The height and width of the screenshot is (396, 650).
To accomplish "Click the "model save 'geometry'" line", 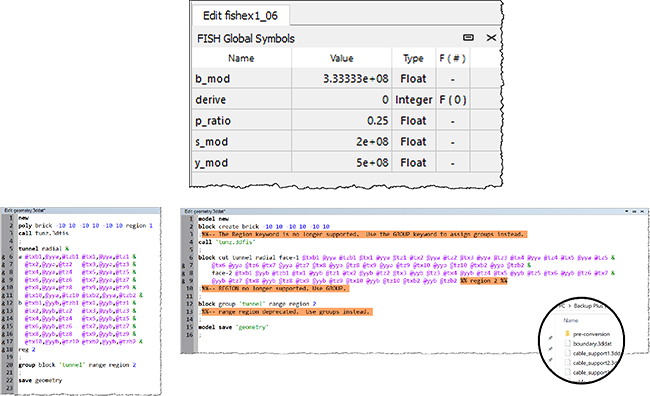I will (x=233, y=327).
